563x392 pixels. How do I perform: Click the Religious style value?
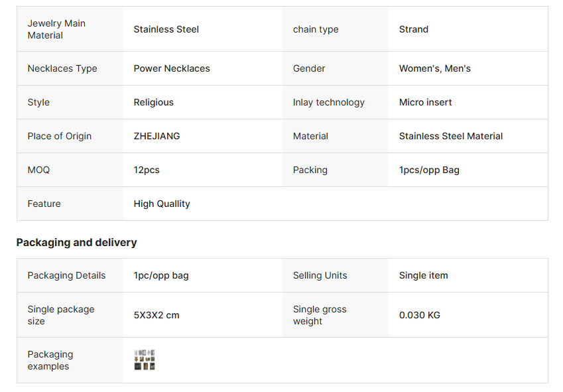coord(154,102)
